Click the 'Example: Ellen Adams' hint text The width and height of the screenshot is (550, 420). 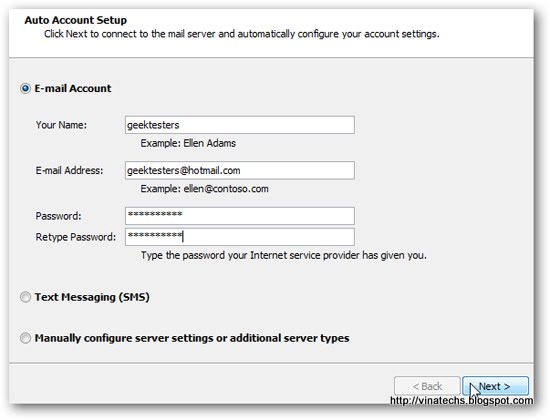188,143
